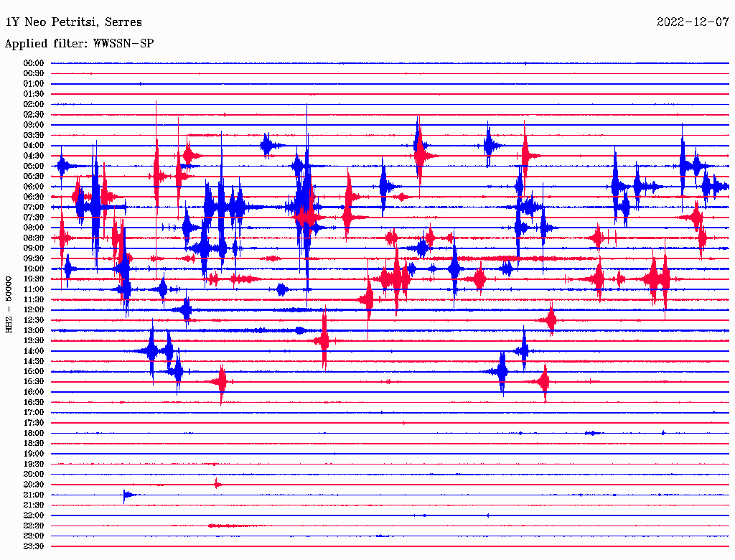Click the red event burst on the 15:30 trace near the left
Image resolution: width=735 pixels, height=560 pixels.
(222, 382)
